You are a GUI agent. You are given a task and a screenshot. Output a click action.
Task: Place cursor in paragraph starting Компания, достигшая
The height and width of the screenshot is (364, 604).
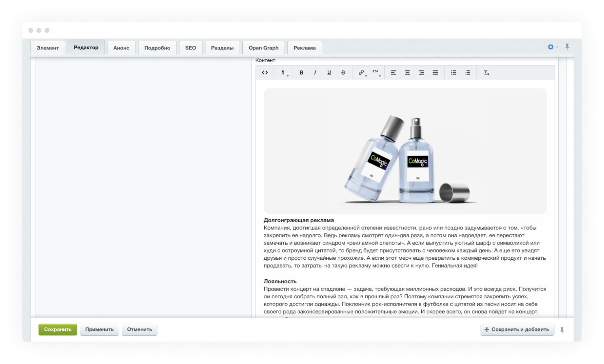point(405,246)
